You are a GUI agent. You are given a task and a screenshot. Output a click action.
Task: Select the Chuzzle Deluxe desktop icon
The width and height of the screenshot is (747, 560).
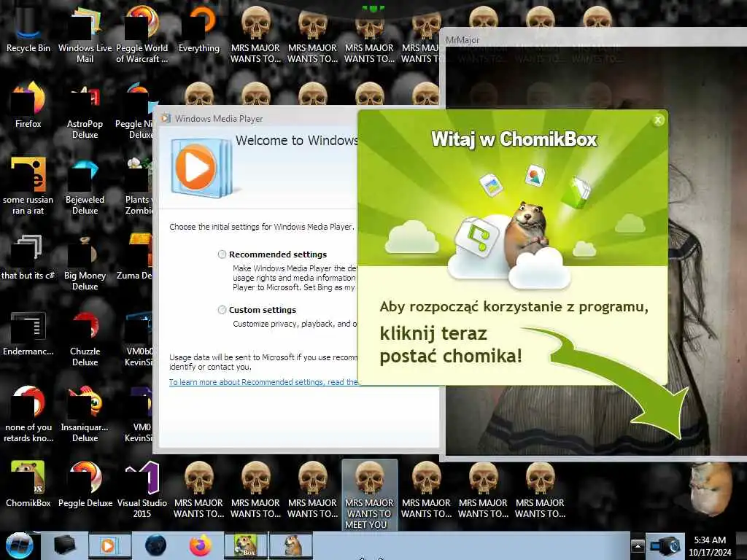pyautogui.click(x=85, y=338)
